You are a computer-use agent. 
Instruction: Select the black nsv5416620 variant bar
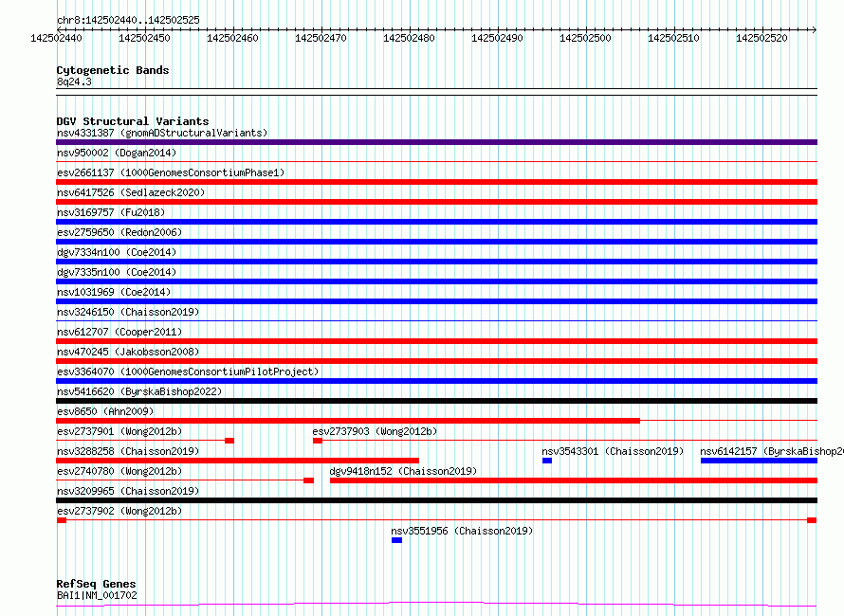click(436, 401)
